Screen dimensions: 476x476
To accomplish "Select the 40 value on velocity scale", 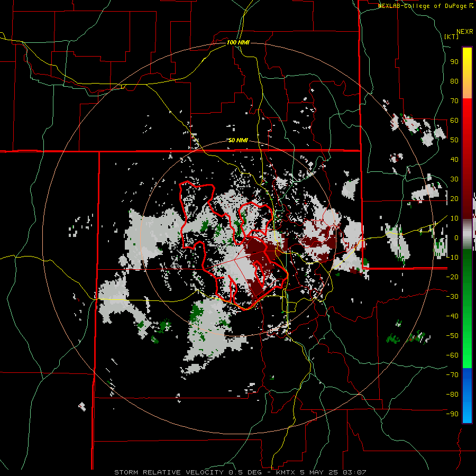I will point(454,159).
